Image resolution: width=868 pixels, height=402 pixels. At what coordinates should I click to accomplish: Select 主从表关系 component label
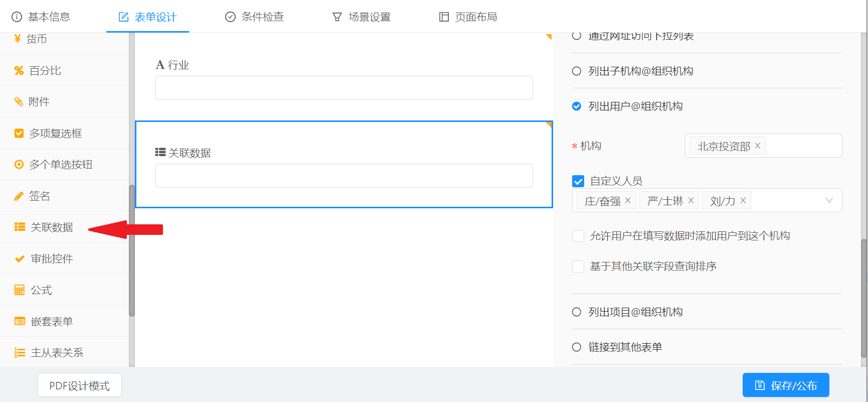tap(57, 353)
